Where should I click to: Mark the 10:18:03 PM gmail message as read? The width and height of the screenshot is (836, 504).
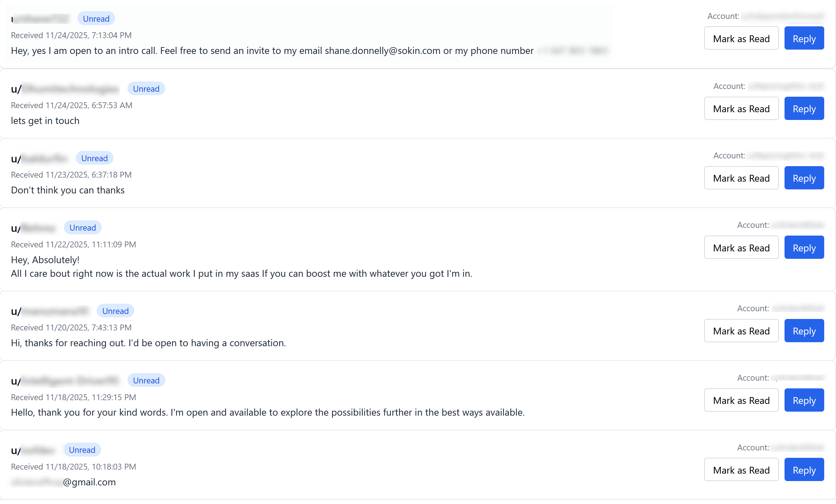(741, 470)
